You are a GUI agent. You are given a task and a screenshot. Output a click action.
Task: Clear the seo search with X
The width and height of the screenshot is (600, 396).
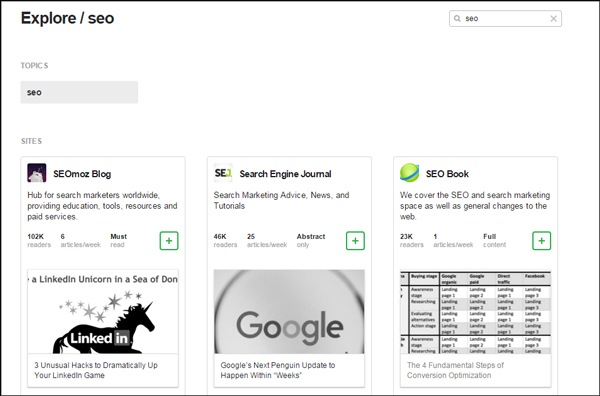[x=553, y=18]
